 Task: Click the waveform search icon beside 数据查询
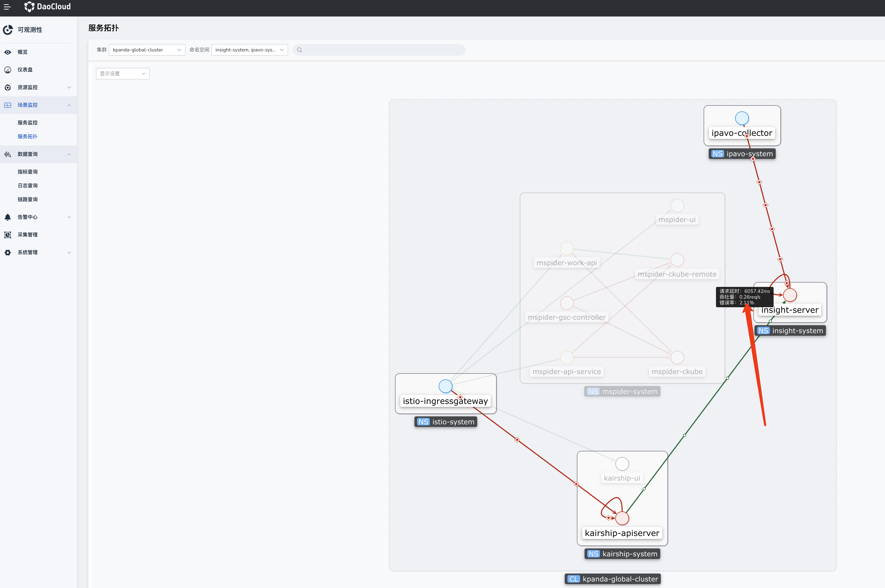(x=7, y=154)
